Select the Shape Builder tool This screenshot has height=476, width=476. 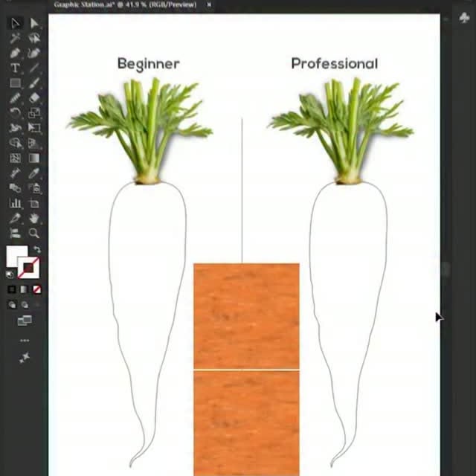(15, 143)
